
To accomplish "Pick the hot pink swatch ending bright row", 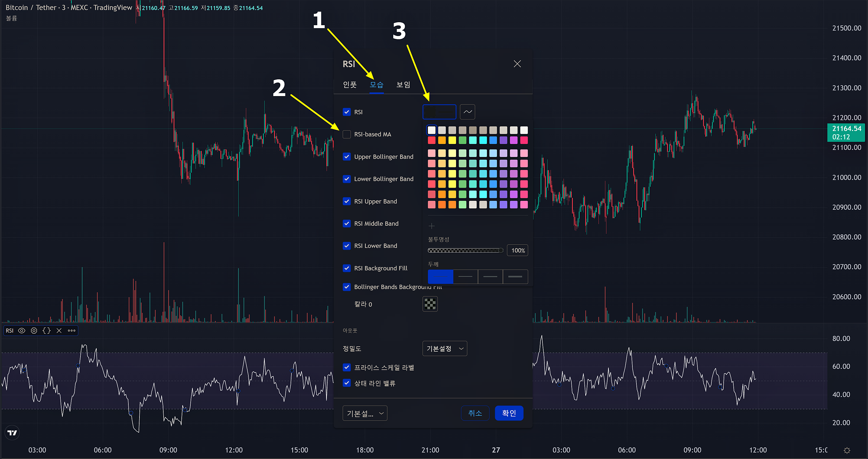I will pos(524,140).
